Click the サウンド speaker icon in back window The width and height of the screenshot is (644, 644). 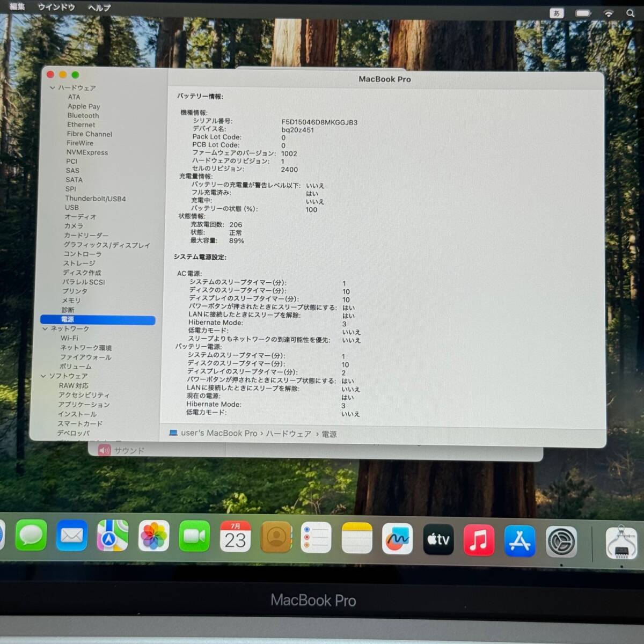coord(105,450)
